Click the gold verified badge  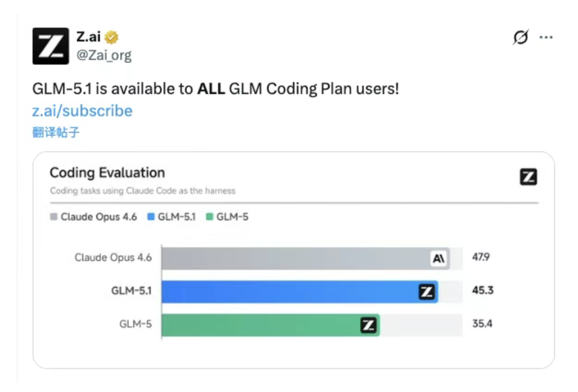pos(112,37)
